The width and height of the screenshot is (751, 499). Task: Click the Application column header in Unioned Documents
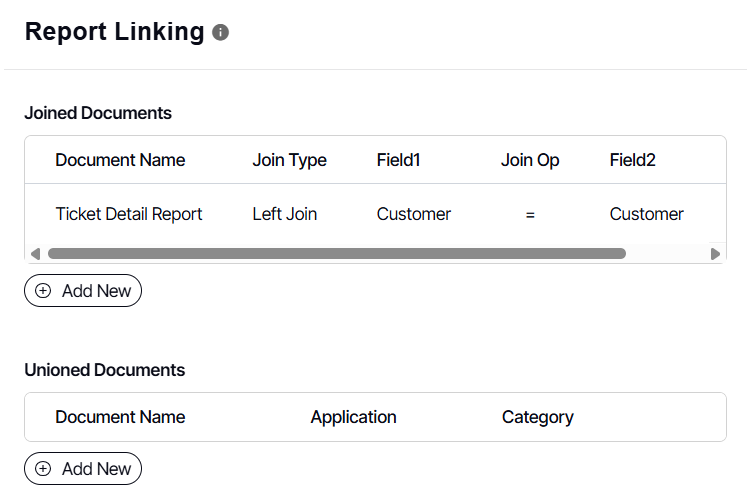coord(354,417)
